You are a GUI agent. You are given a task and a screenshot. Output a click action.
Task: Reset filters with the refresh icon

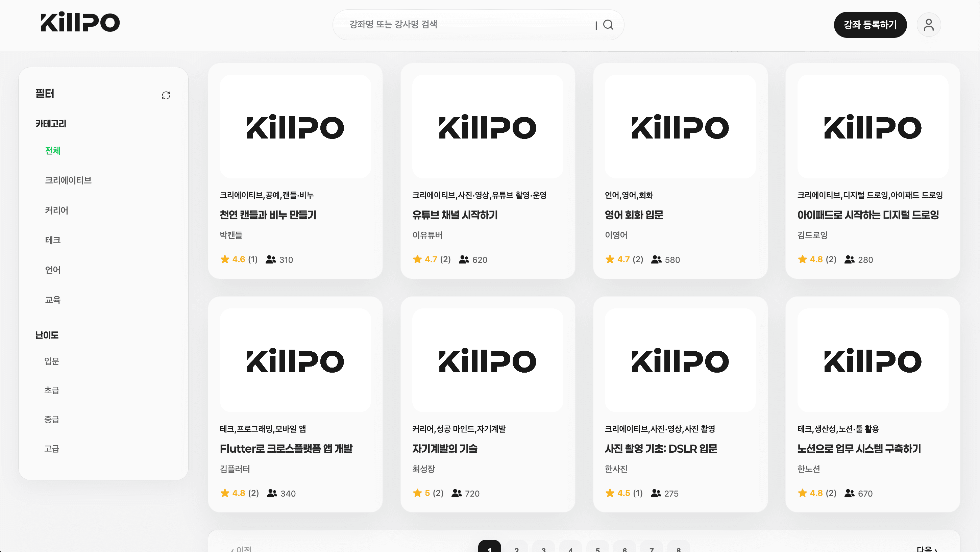166,95
